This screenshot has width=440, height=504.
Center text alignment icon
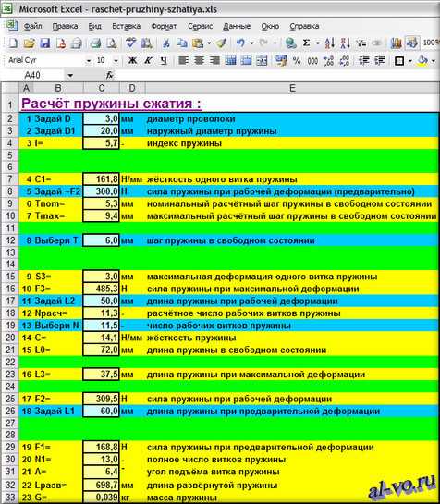click(199, 60)
